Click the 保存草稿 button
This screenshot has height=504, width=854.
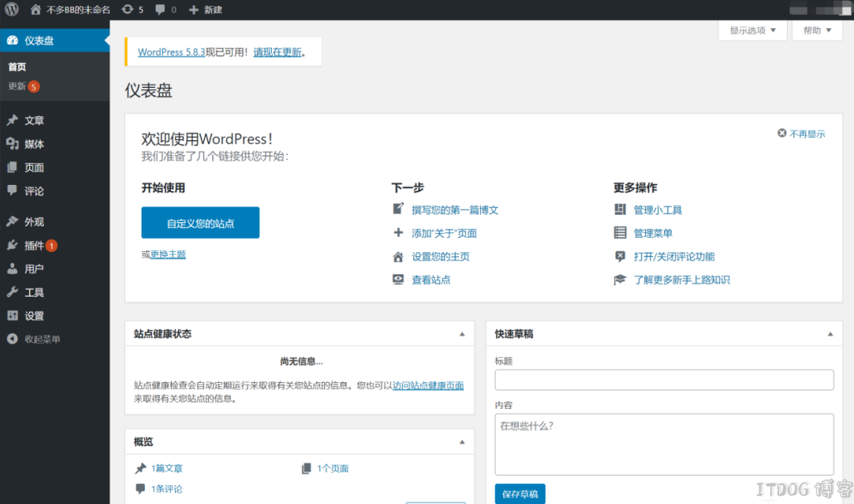click(x=520, y=494)
